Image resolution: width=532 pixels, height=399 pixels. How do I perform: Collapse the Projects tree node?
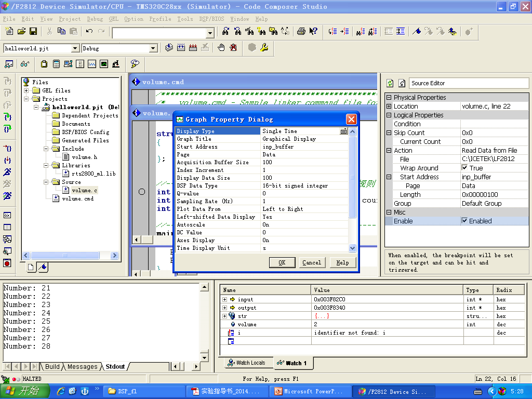pos(26,99)
